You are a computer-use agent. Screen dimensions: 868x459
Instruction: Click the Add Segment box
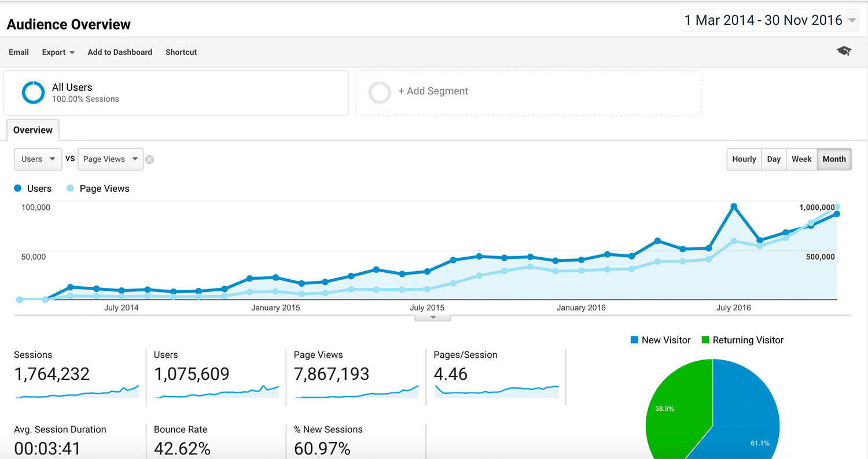pyautogui.click(x=528, y=92)
